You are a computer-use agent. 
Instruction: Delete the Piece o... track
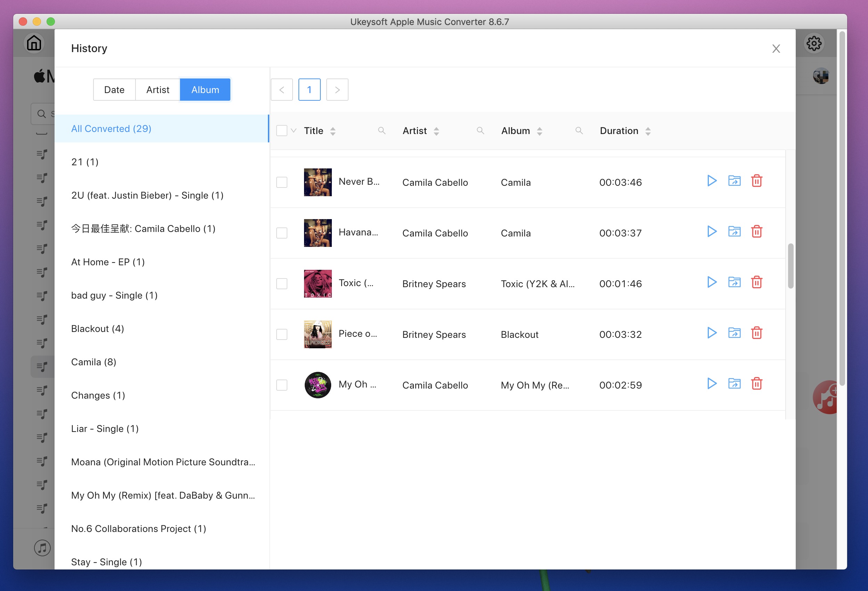(757, 333)
